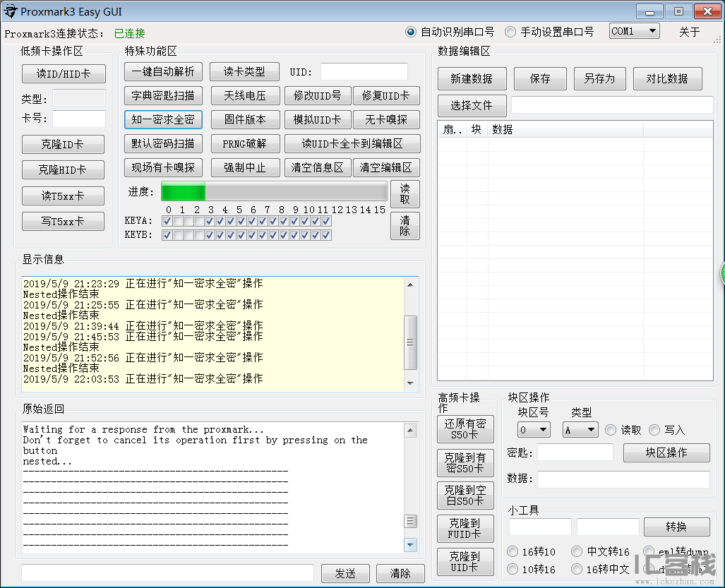Viewport: 725px width, 588px height.
Task: Click 克隆到FUID卡 button
Action: pyautogui.click(x=465, y=529)
